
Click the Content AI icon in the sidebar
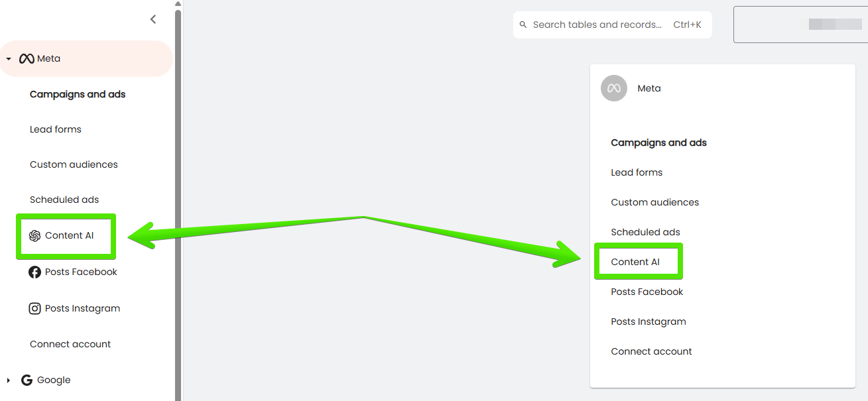tap(35, 236)
